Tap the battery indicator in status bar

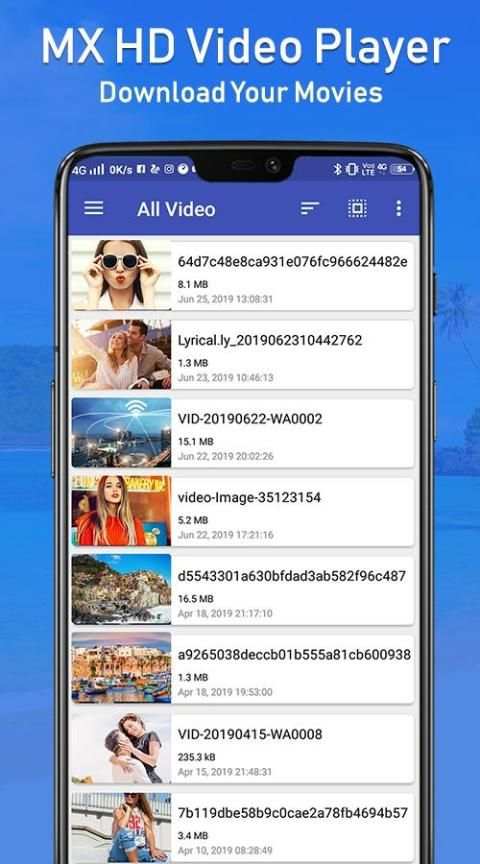[x=402, y=170]
